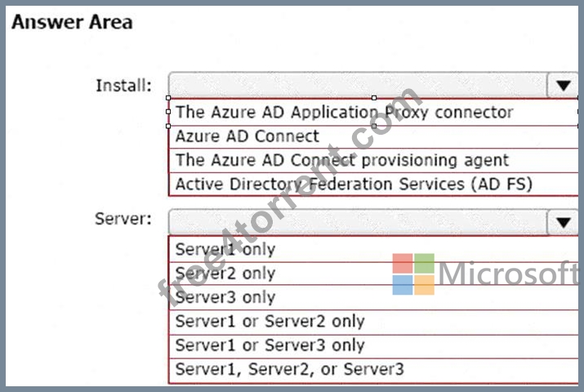Select Server1 only option
This screenshot has height=392, width=584.
(373, 249)
